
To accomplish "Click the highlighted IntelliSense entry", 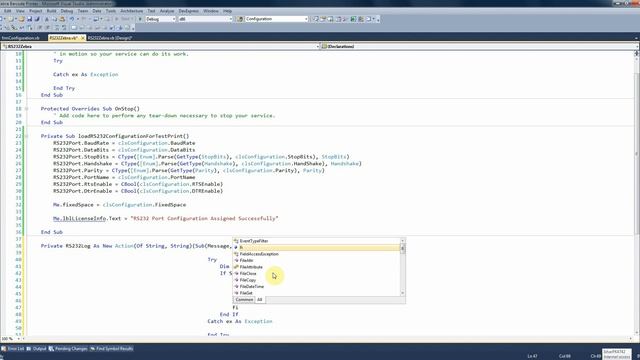I will [316, 247].
